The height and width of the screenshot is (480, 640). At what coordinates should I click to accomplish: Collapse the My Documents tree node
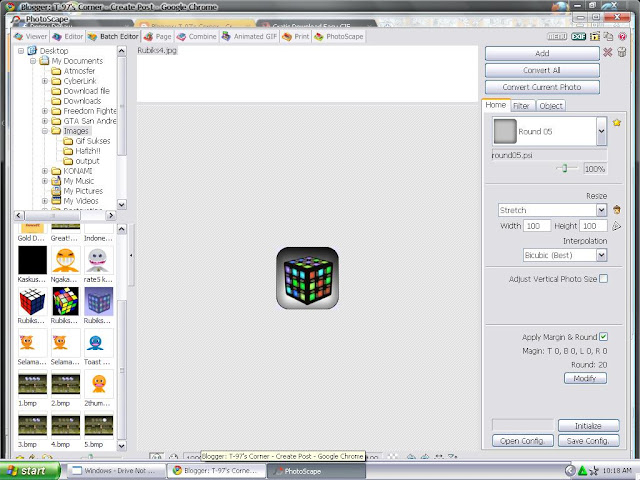tap(33, 61)
